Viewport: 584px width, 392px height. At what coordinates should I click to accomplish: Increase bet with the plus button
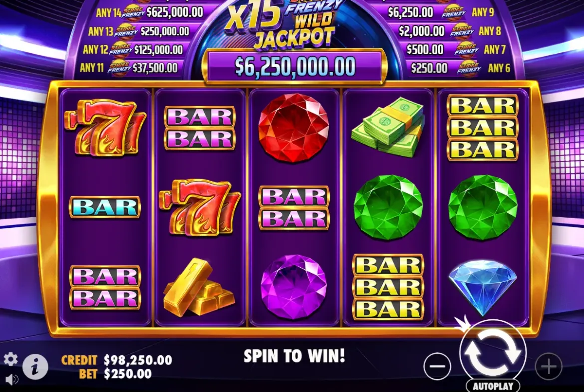pyautogui.click(x=548, y=366)
